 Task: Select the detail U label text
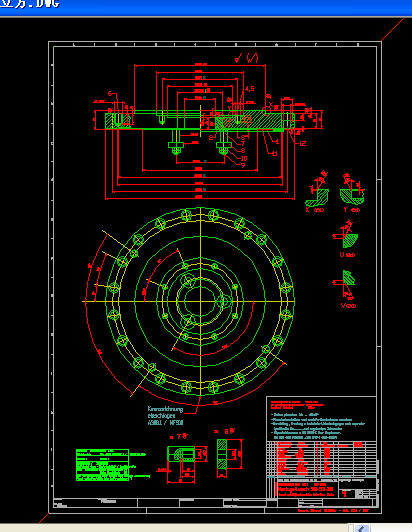347,254
